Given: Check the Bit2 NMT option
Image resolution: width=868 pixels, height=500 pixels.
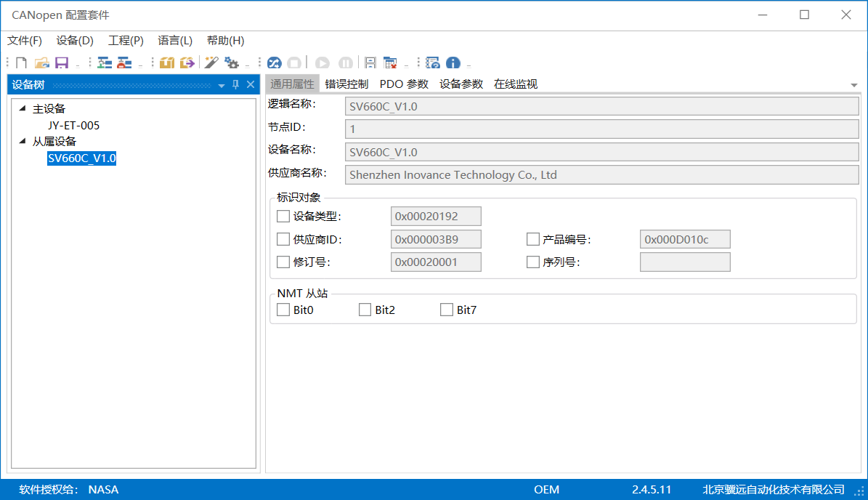Looking at the screenshot, I should pos(365,310).
